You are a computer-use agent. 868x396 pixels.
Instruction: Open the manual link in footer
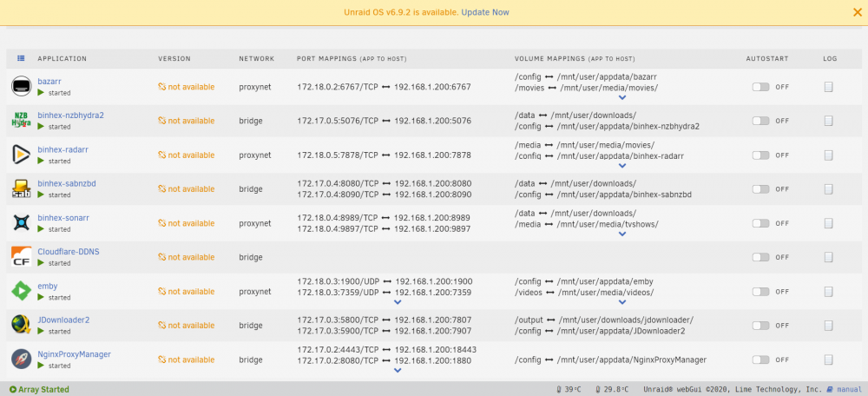[849, 389]
